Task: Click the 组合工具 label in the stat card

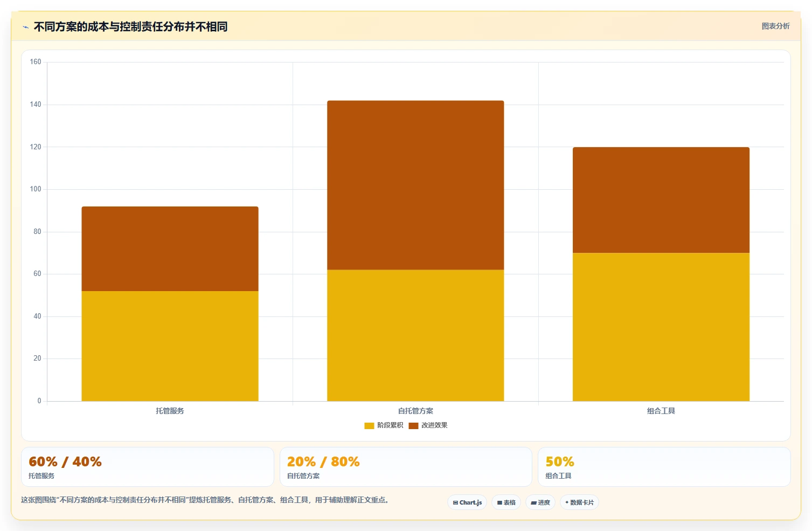Action: pos(558,476)
